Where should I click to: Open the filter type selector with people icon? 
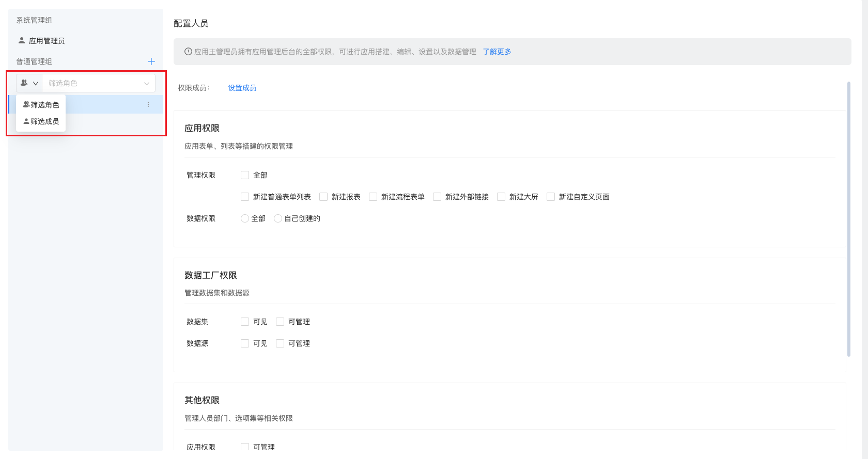click(29, 83)
